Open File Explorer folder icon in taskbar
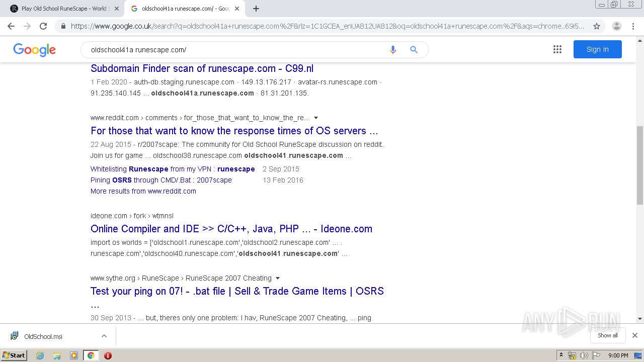This screenshot has height=362, width=644. coord(57,355)
